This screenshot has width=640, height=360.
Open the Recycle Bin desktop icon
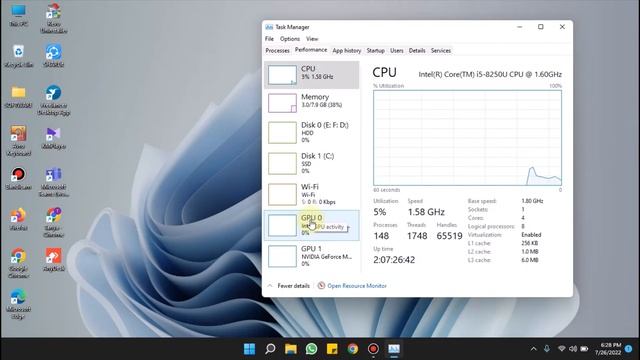[x=18, y=56]
